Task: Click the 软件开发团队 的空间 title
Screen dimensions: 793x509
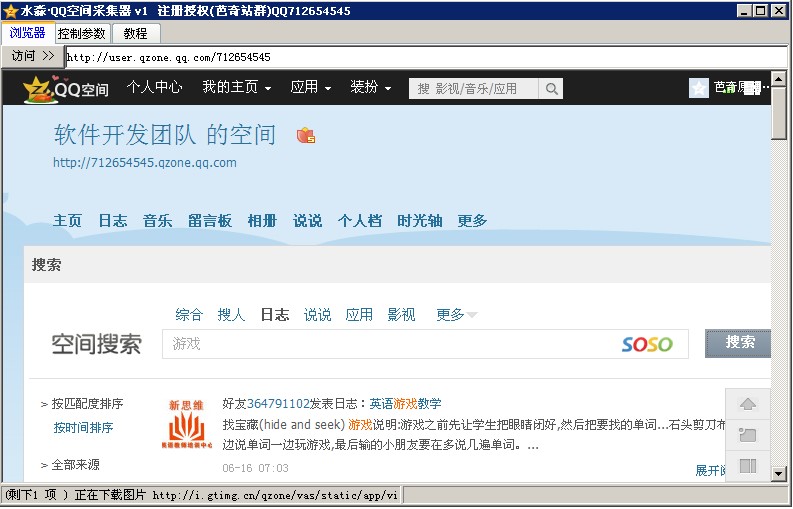Action: tap(165, 135)
